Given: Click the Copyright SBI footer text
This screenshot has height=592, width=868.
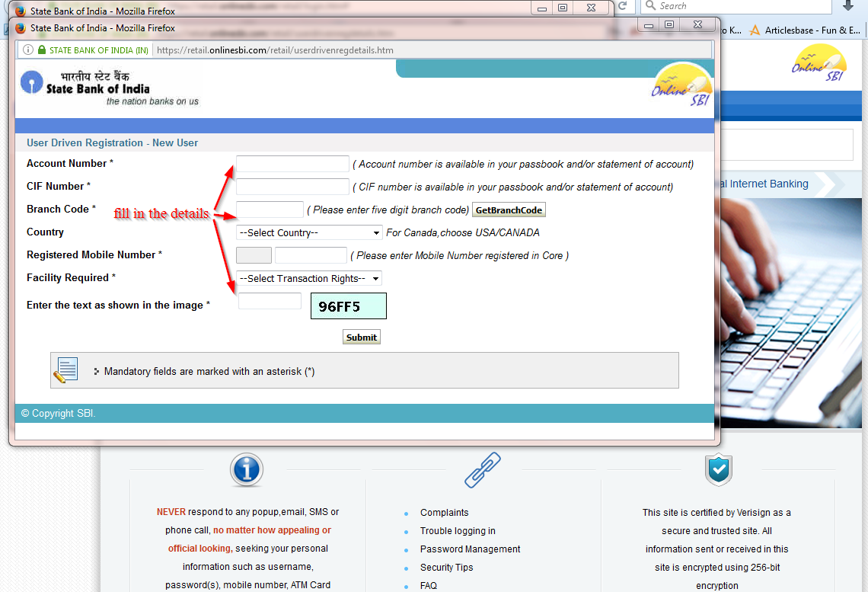Looking at the screenshot, I should click(x=58, y=414).
